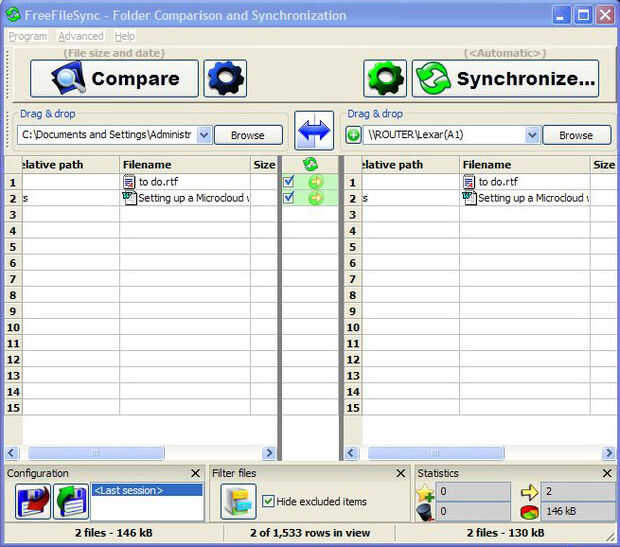Click left file icon of to do.rtf
The height and width of the screenshot is (547, 620).
point(129,182)
